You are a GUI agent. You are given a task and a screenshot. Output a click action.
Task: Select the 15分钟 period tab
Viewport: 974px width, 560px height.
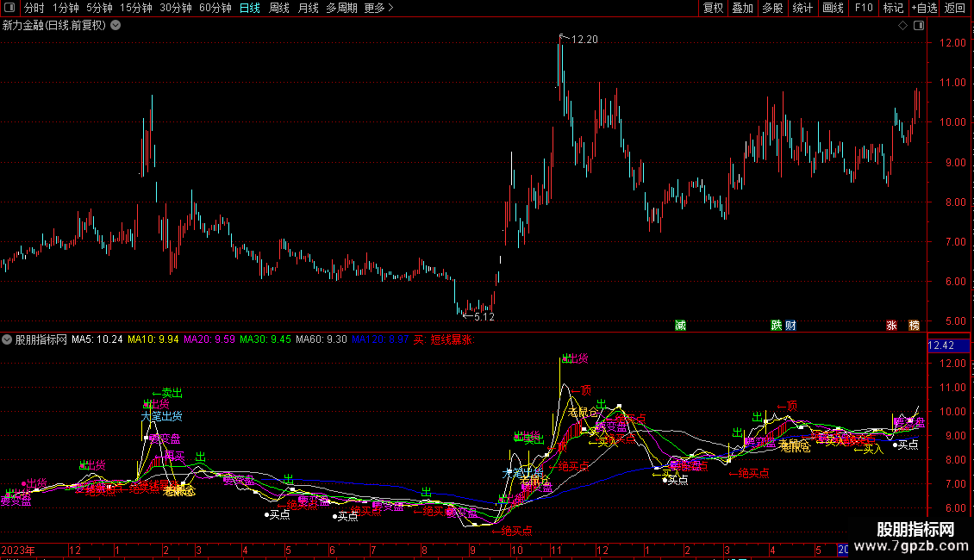(136, 8)
